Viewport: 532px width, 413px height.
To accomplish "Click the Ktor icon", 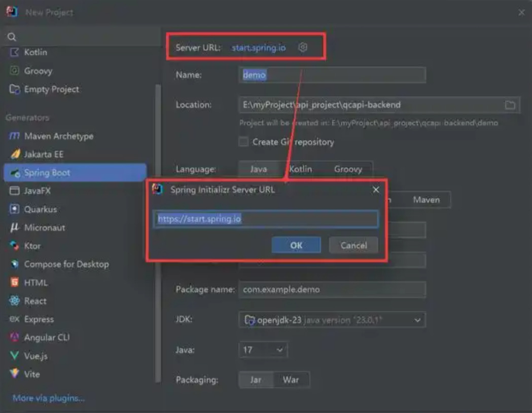I will pos(14,245).
